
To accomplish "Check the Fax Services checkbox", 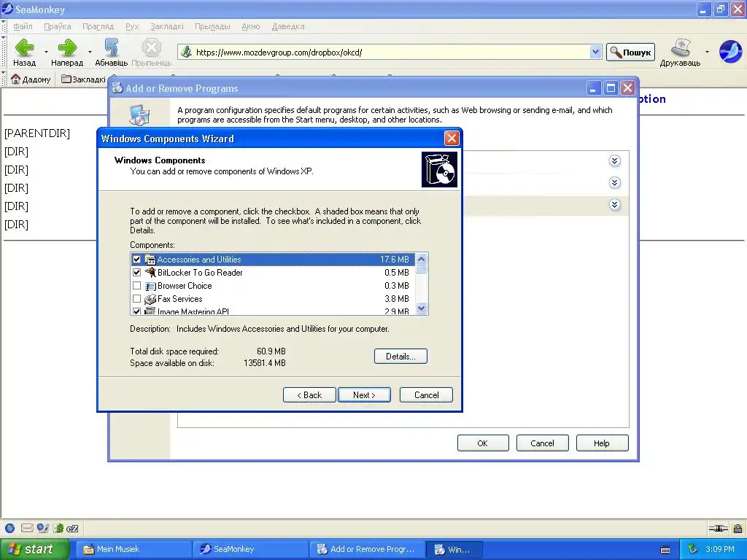I will click(x=136, y=299).
